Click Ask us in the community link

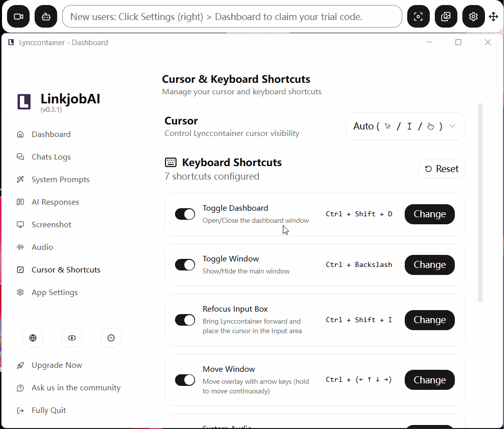(x=76, y=388)
